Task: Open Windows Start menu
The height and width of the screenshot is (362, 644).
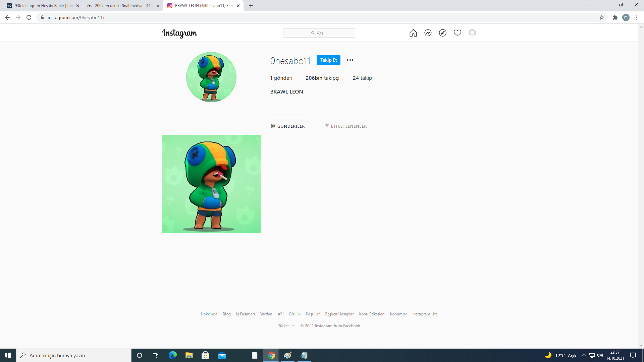Action: [x=8, y=355]
